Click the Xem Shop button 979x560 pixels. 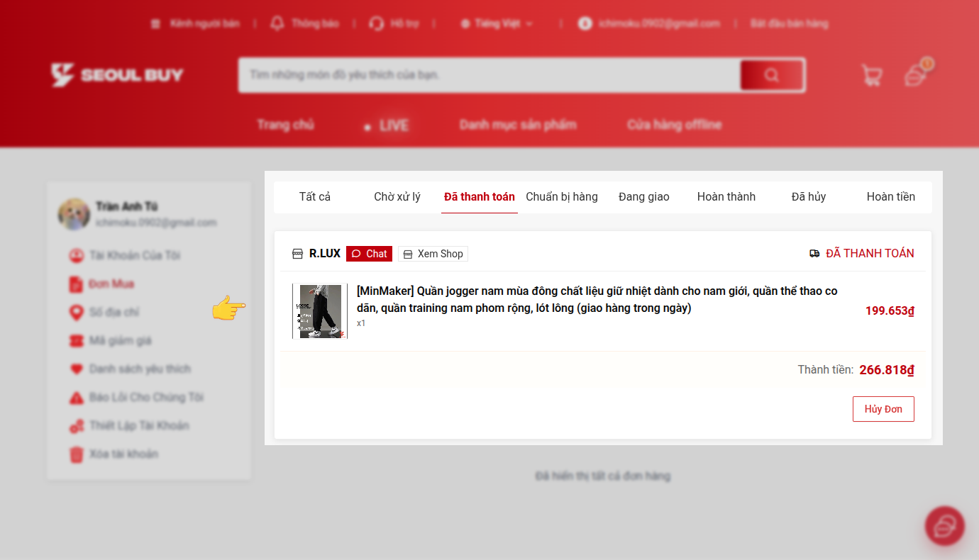point(433,254)
